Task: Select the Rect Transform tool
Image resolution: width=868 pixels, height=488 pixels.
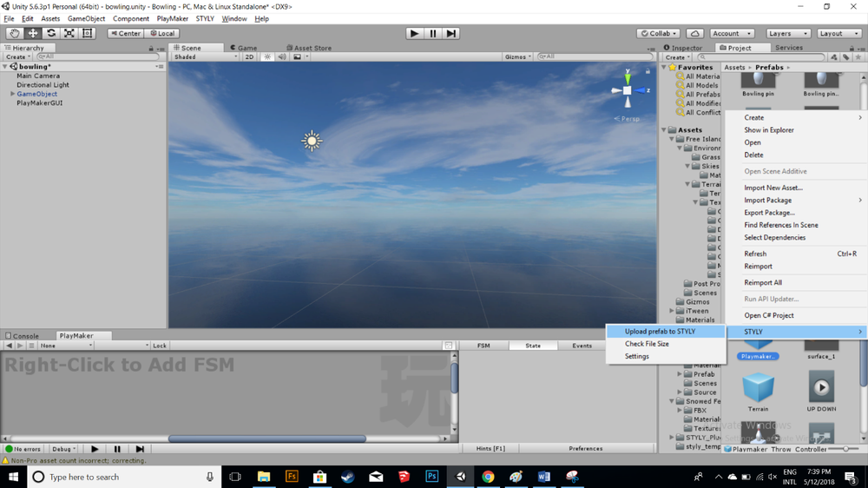Action: pos(88,33)
